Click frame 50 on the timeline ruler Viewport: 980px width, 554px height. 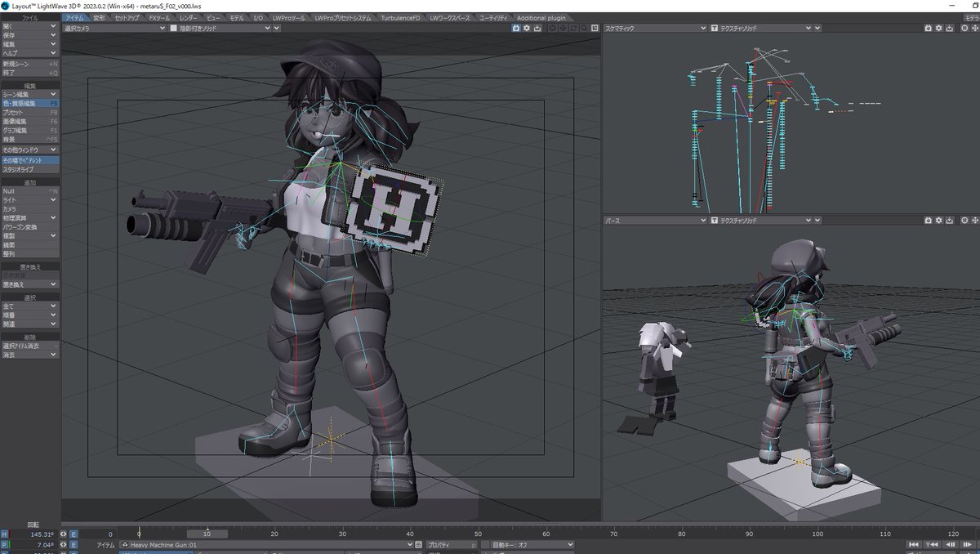pyautogui.click(x=478, y=534)
